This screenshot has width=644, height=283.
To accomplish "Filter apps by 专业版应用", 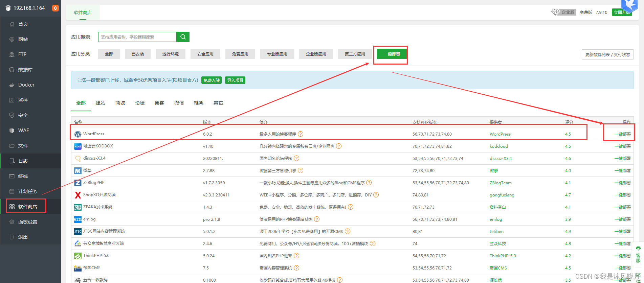I will pyautogui.click(x=277, y=54).
